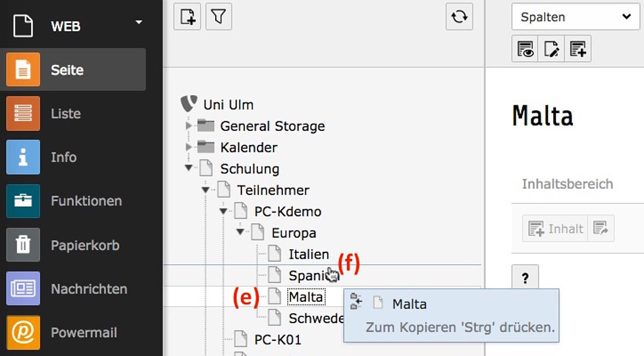Open the Info module icon
Screen dimensions: 644x356
click(x=23, y=157)
